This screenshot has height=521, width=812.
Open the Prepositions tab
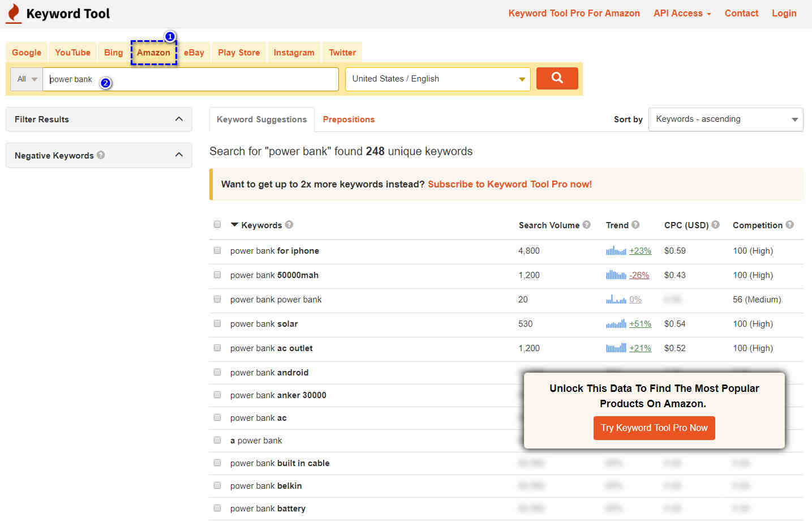pyautogui.click(x=349, y=119)
